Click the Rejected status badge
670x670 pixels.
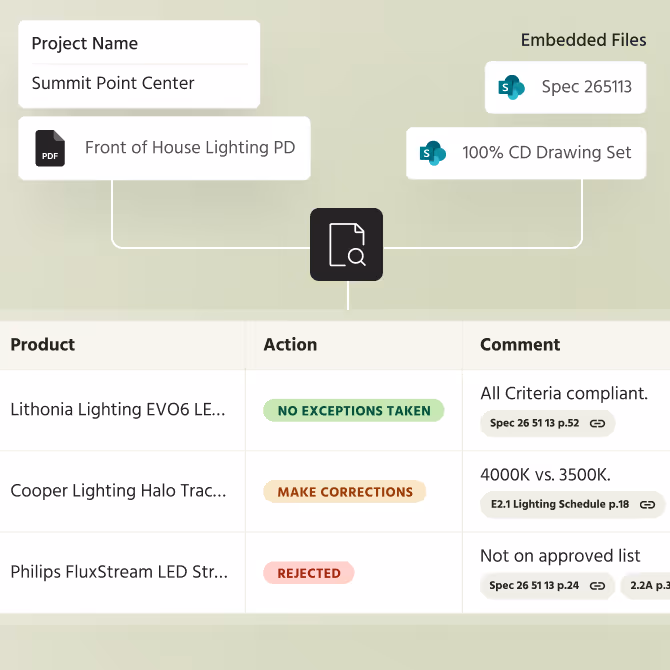click(309, 573)
